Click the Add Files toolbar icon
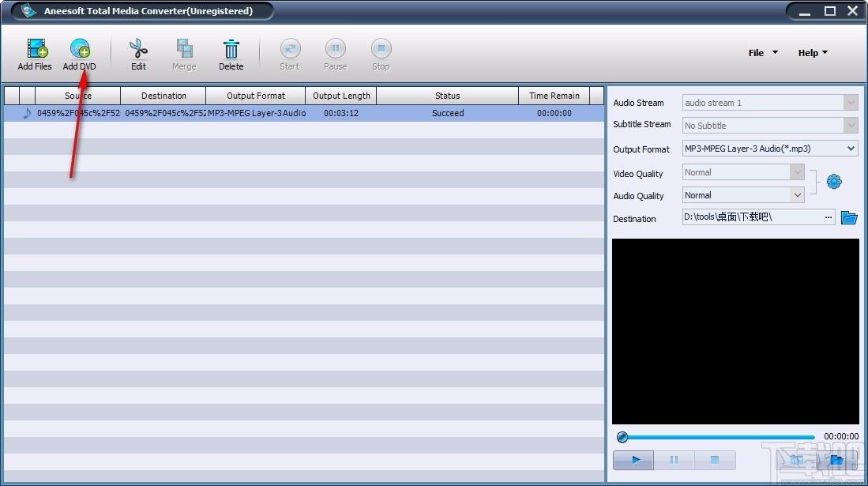 [36, 49]
